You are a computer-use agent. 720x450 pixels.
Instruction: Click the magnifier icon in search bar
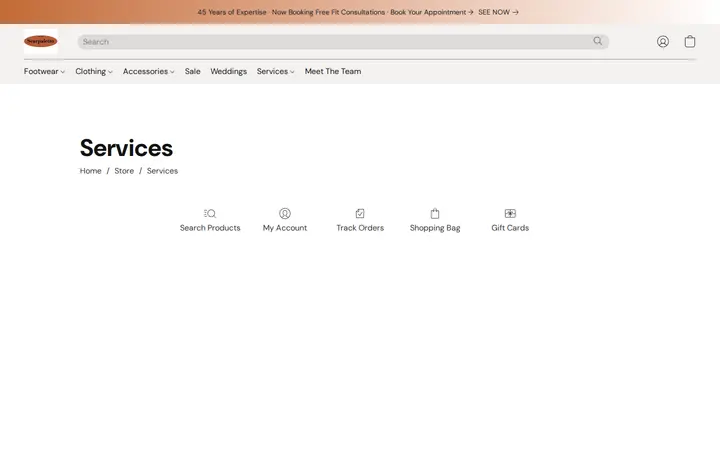[597, 41]
